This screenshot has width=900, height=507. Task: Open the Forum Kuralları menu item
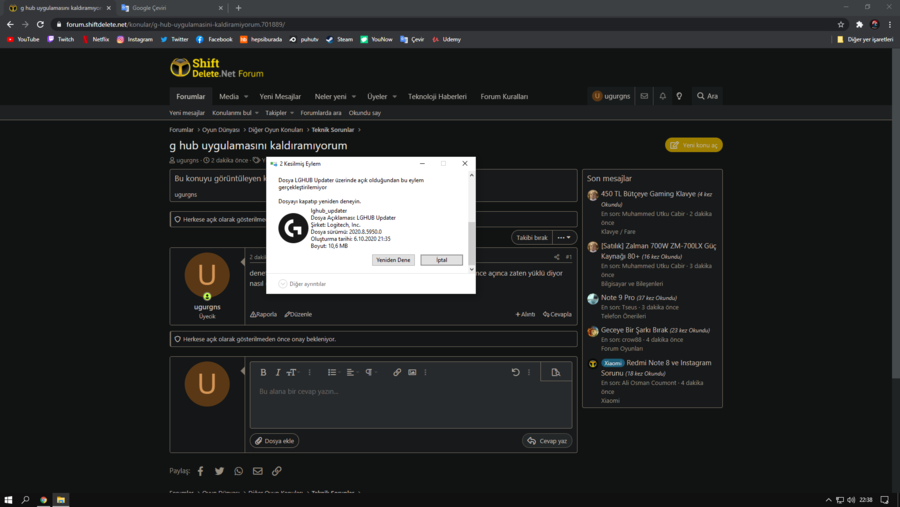click(x=504, y=96)
